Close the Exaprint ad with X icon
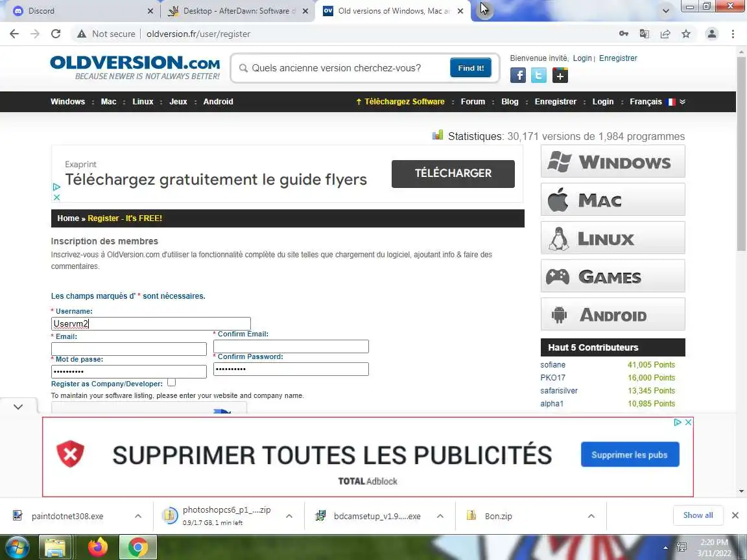Viewport: 747px width, 560px height. tap(56, 197)
